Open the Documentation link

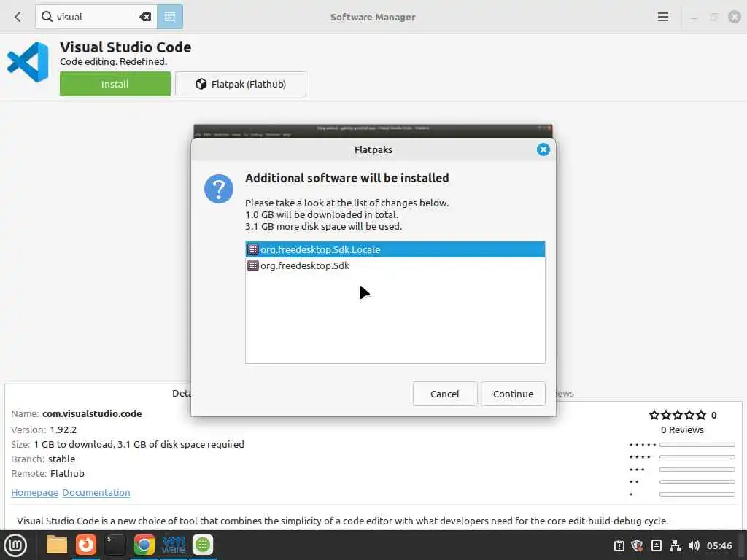(x=96, y=492)
